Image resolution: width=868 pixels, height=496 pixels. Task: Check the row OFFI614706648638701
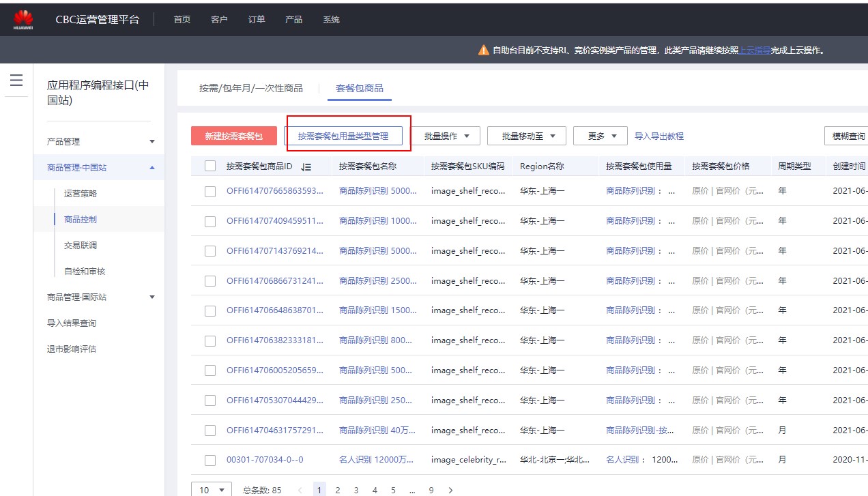click(210, 311)
